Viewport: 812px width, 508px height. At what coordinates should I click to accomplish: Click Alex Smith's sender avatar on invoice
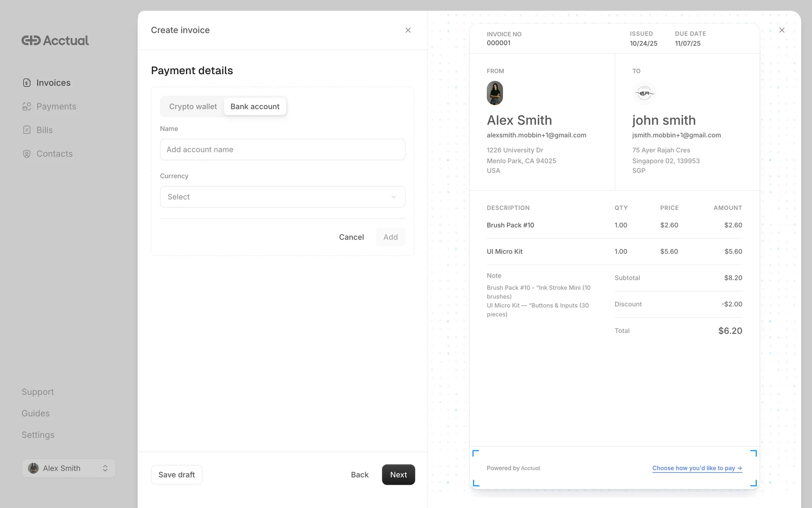(x=494, y=93)
